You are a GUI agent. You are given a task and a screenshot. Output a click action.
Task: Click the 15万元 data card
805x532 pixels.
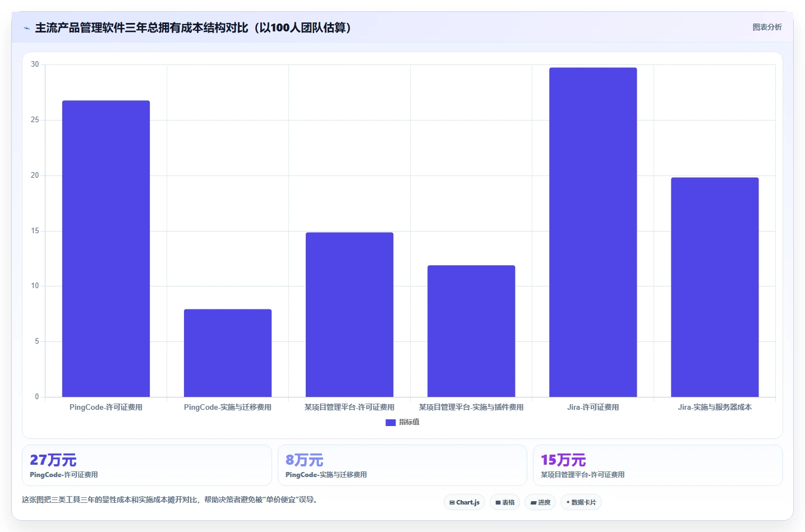point(657,465)
